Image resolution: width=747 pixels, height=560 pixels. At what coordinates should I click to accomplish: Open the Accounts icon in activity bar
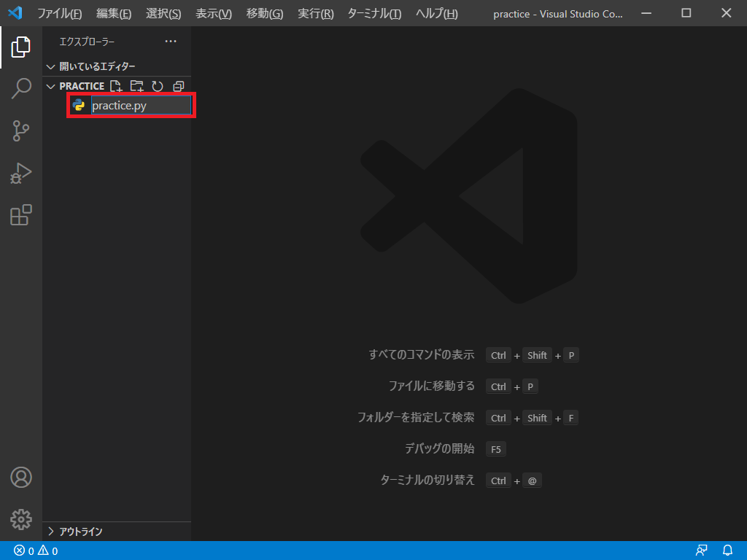tap(21, 477)
